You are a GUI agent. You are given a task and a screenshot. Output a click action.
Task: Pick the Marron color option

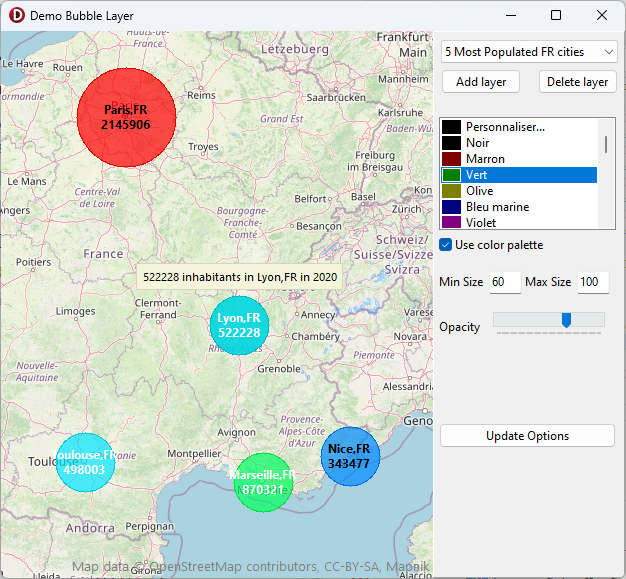pos(485,159)
